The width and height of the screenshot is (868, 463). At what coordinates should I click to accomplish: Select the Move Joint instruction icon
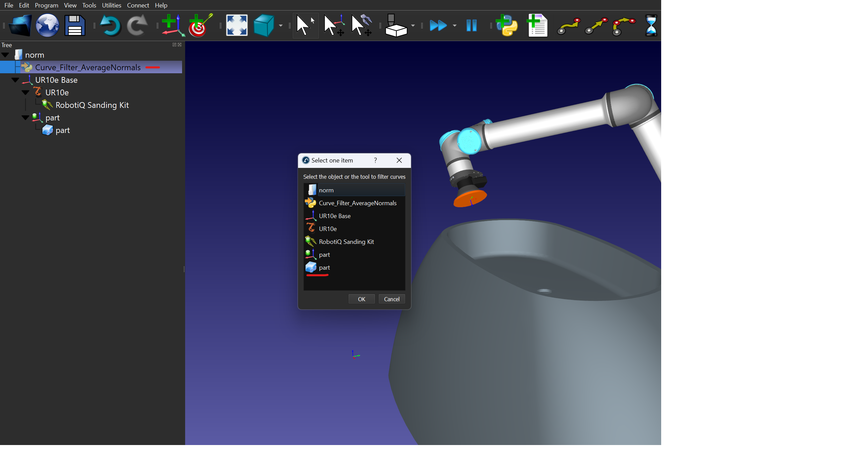569,26
